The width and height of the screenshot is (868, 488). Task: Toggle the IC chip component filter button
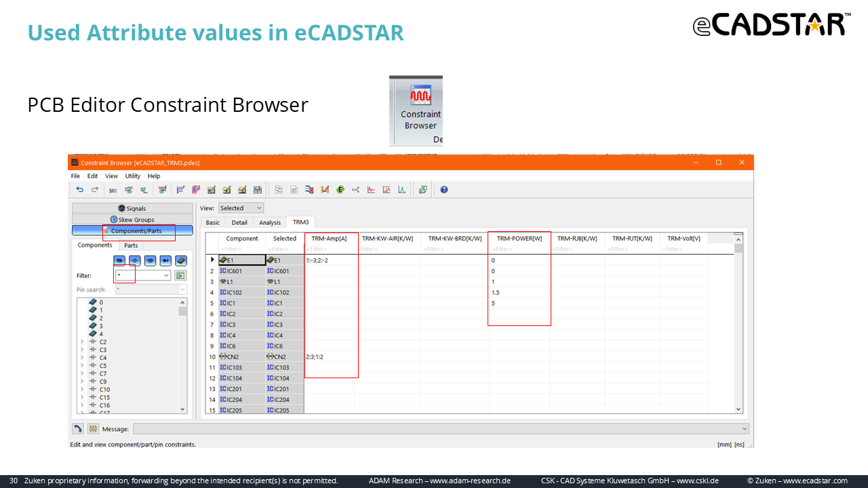pyautogui.click(x=181, y=260)
